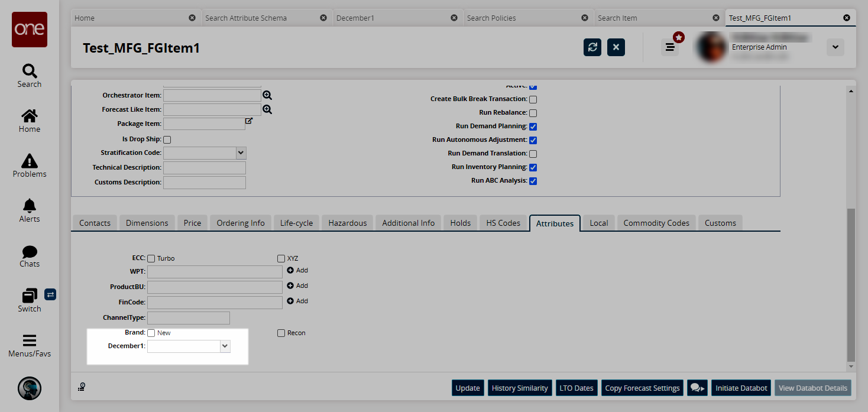Uncheck Run Demand Planning checkbox

(x=533, y=126)
